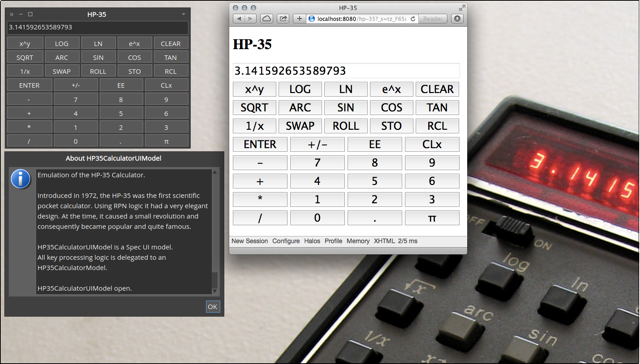Click Reader button in Safari
This screenshot has height=364, width=640.
click(433, 19)
